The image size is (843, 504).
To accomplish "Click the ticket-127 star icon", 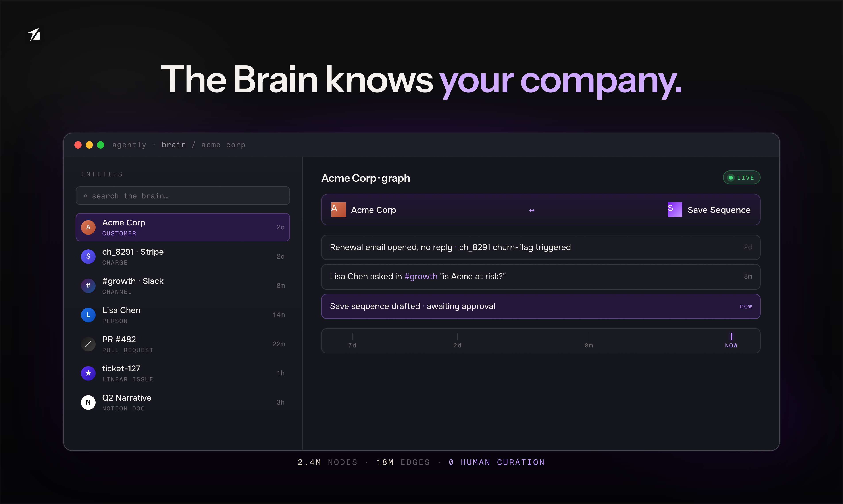I will [88, 373].
